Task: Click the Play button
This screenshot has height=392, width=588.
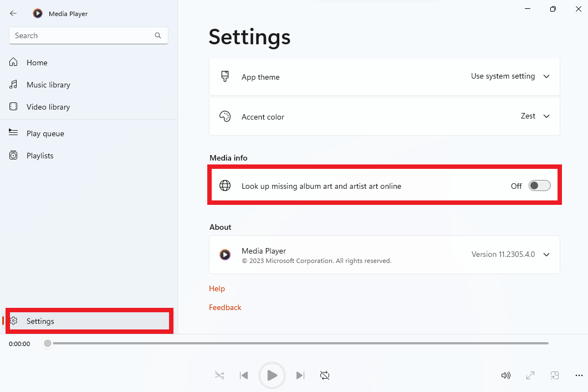Action: tap(272, 375)
